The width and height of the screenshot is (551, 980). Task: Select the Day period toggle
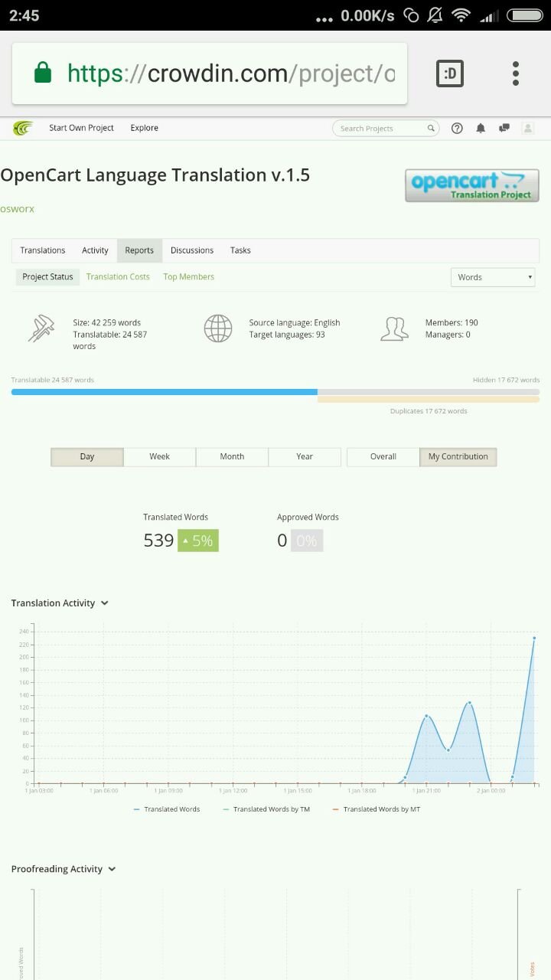click(87, 457)
